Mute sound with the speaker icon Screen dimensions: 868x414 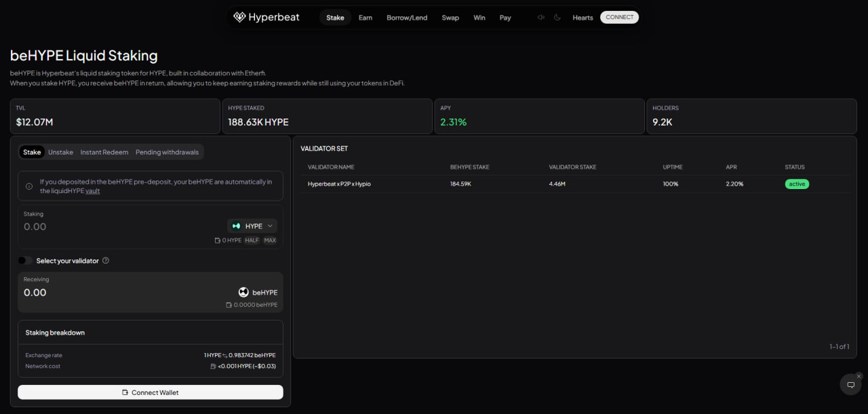point(541,18)
